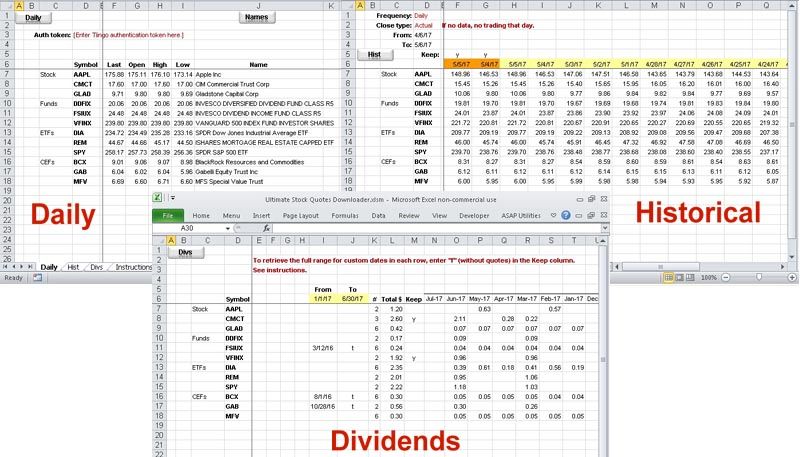Select the Daily sheet tab

pos(49,267)
